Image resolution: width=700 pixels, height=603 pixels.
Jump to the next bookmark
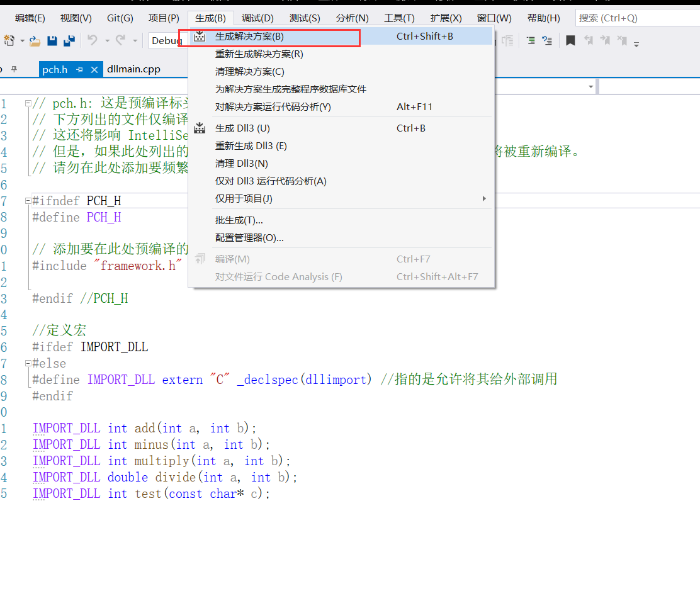(x=605, y=39)
